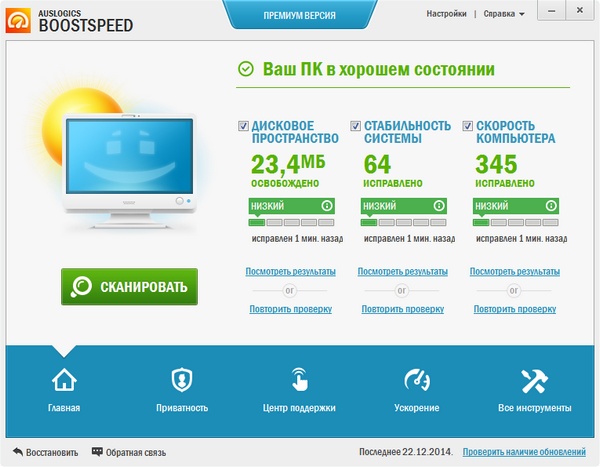
Task: View results link under Disk Space
Action: [x=290, y=271]
